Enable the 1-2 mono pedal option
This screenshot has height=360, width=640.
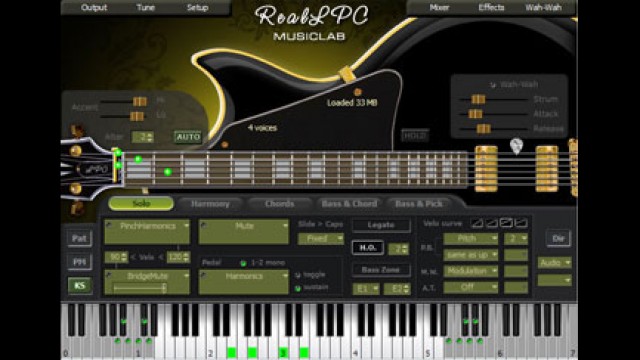click(x=243, y=263)
